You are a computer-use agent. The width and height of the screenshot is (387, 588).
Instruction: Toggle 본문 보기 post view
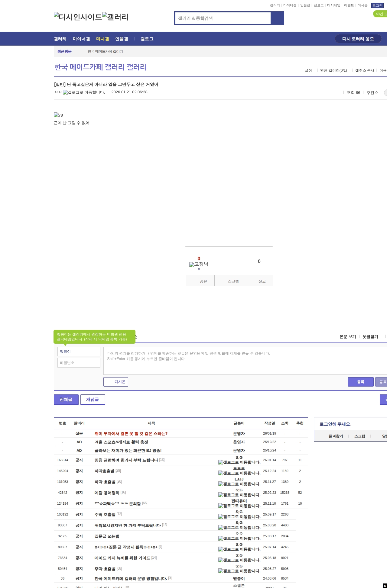(x=348, y=337)
